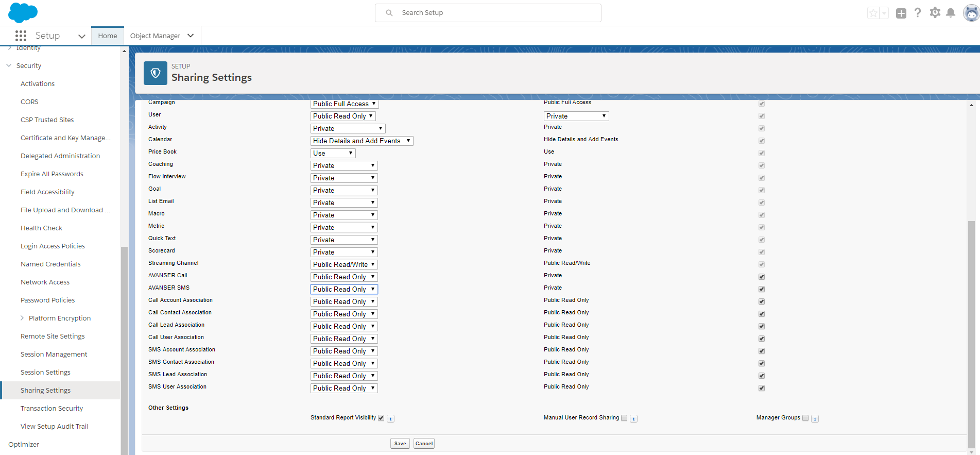Expand Platform Encryption in sidebar

[x=22, y=318]
